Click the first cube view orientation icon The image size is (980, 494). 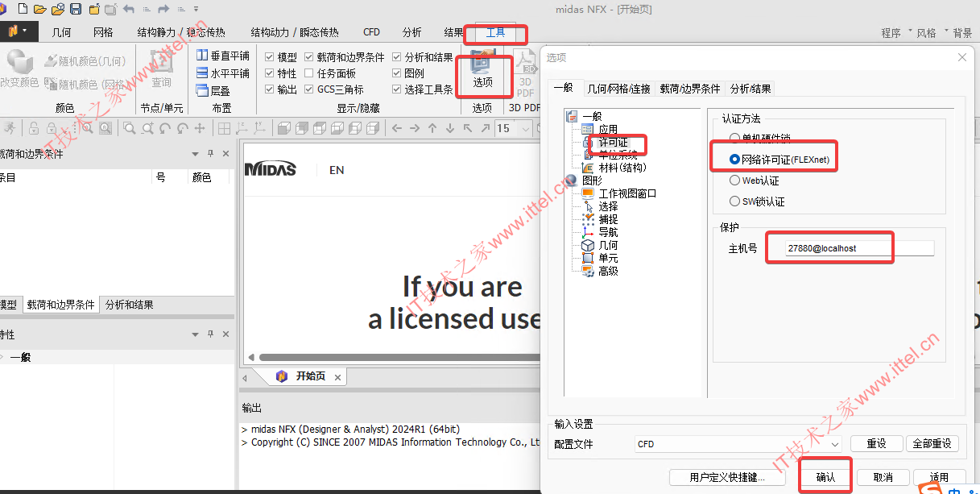point(283,128)
